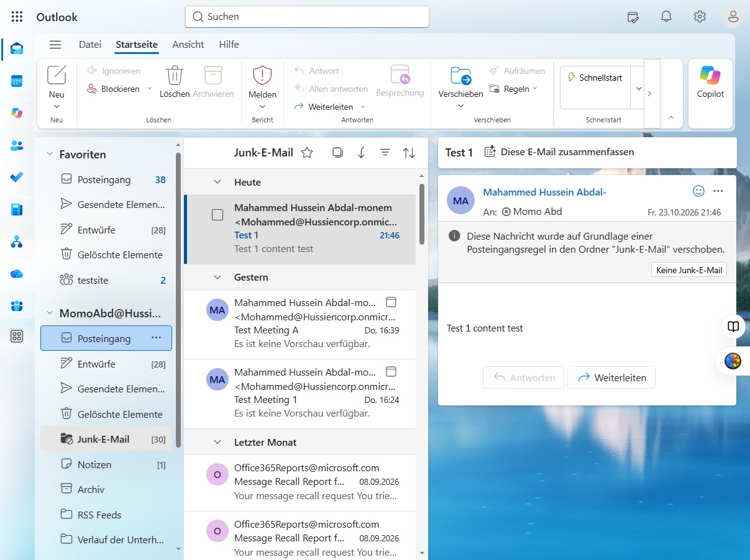Viewport: 750px width, 560px height.
Task: Toggle the hamburger navigation pane button
Action: click(x=55, y=45)
